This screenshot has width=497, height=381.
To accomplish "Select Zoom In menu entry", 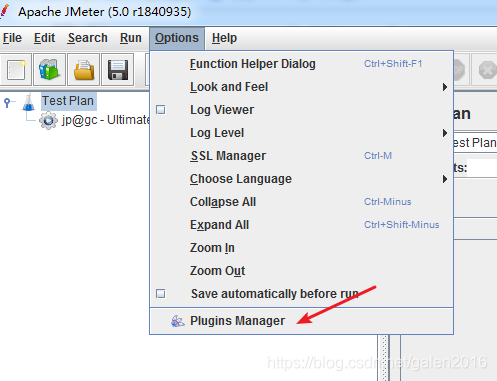I will click(301, 248).
